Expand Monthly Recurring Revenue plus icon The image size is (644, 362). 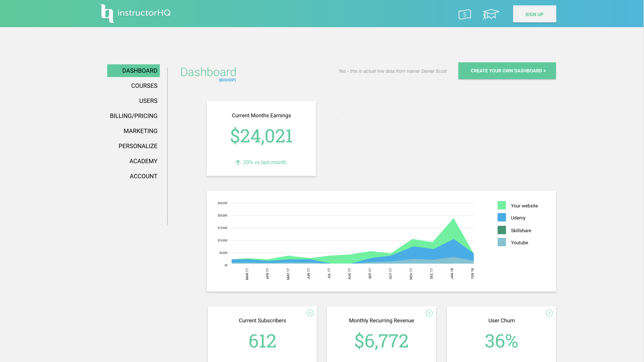[x=429, y=313]
